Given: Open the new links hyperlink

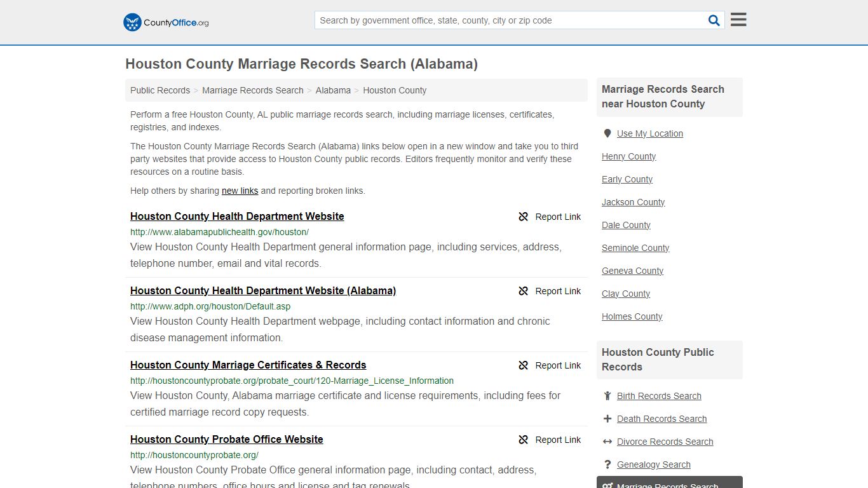Looking at the screenshot, I should click(240, 191).
